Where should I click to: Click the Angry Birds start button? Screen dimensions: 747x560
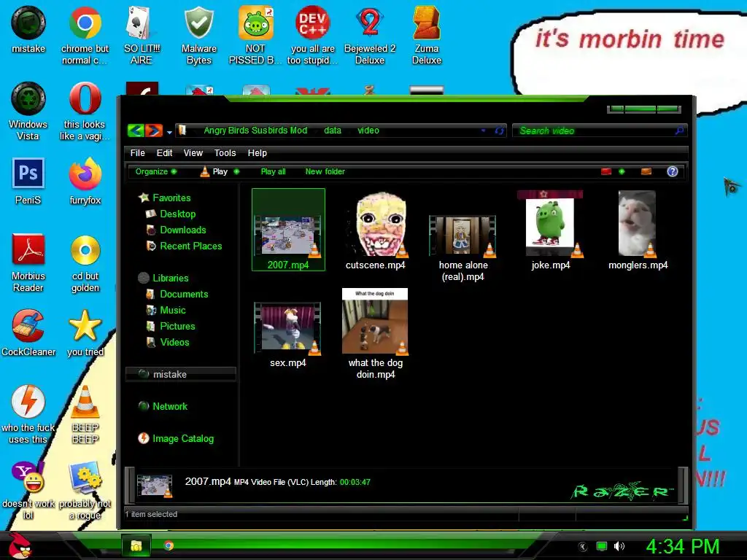[x=20, y=545]
